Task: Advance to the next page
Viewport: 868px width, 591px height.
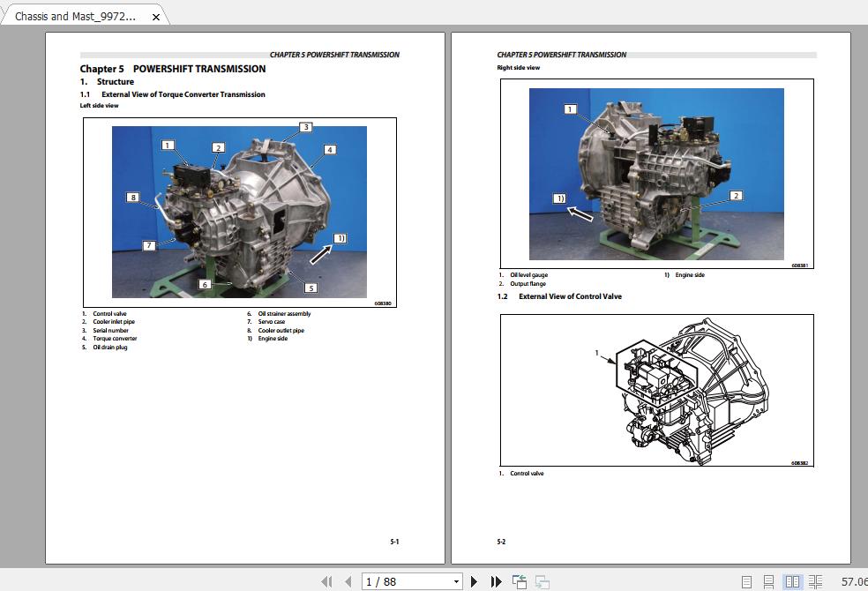Action: (x=475, y=580)
